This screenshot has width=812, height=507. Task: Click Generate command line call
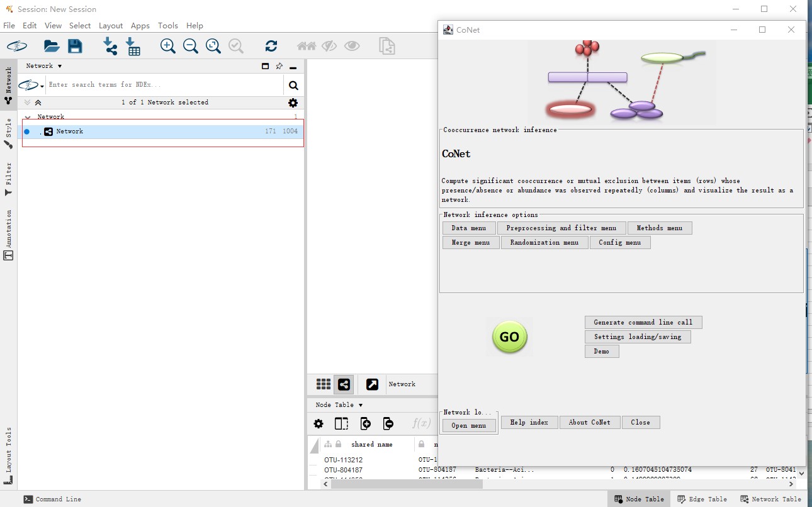click(643, 322)
